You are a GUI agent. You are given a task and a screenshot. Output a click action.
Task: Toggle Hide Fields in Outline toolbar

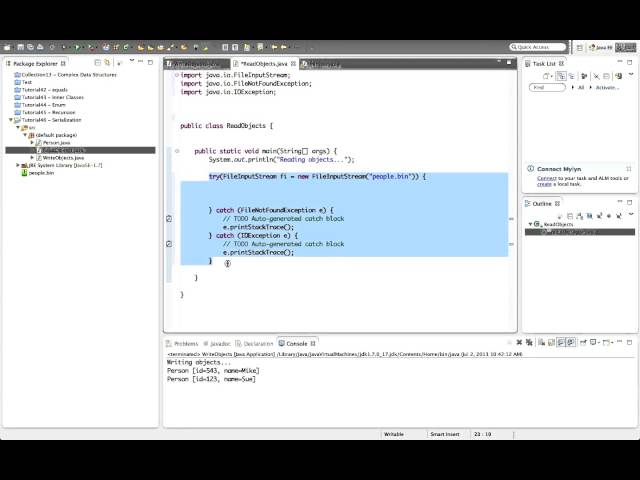(x=590, y=216)
